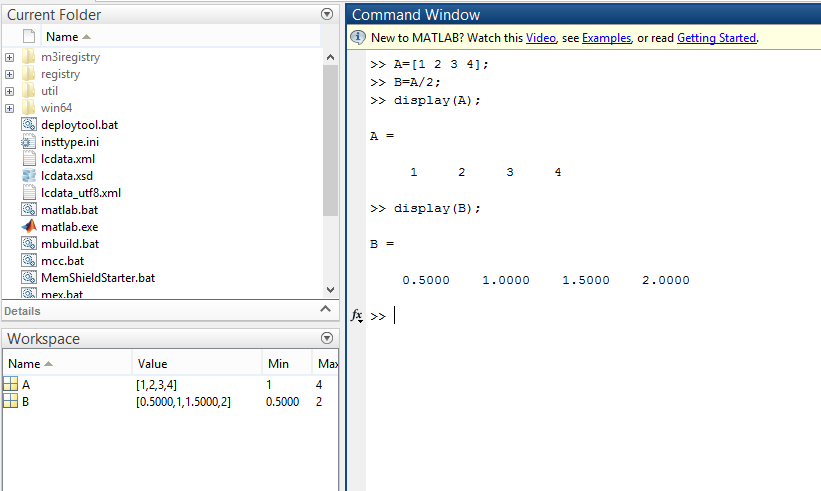821x491 pixels.
Task: Click the Min value 0.5000 for B
Action: click(283, 402)
